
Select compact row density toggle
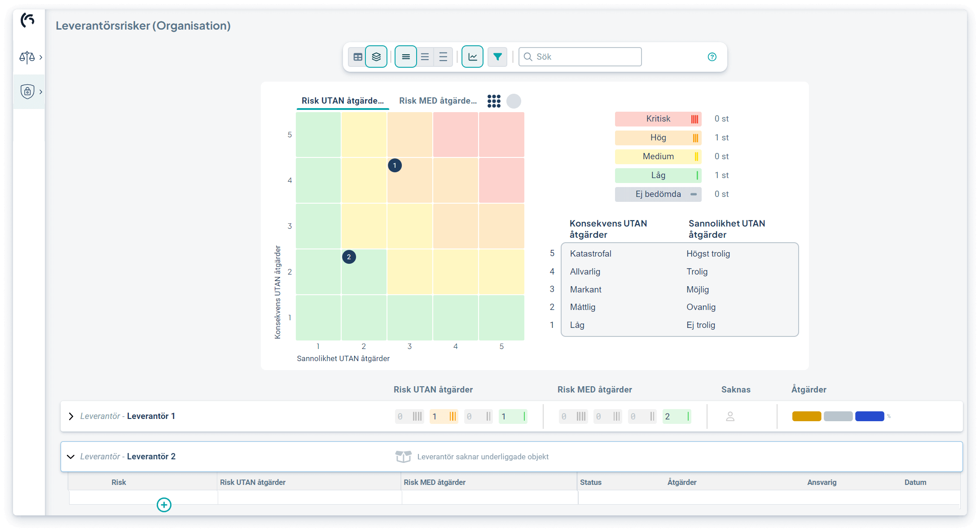pos(406,57)
